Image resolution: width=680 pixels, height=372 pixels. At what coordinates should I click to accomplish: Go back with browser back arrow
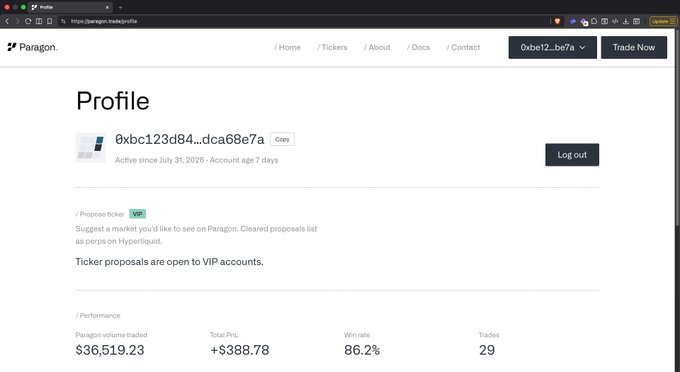pos(7,21)
